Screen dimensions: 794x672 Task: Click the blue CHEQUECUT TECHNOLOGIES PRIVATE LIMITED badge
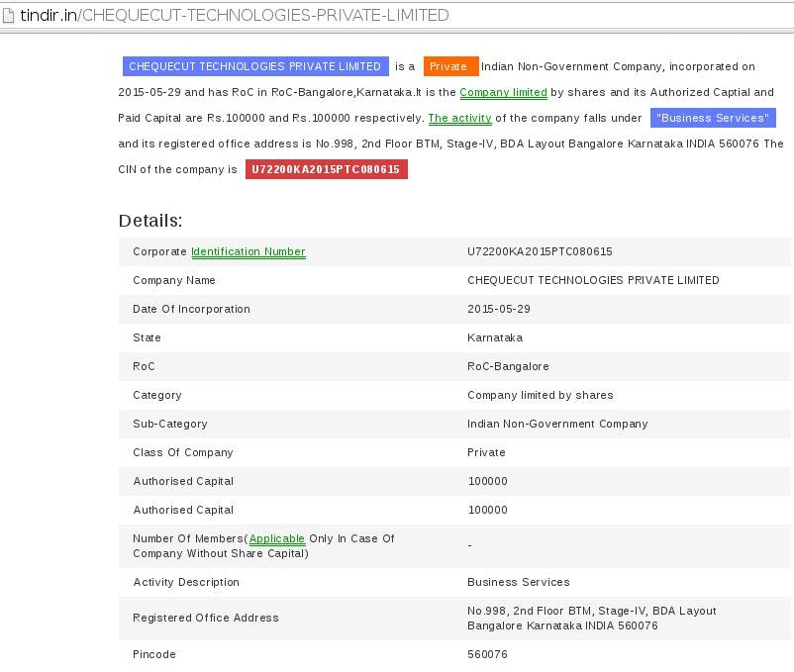coord(255,66)
